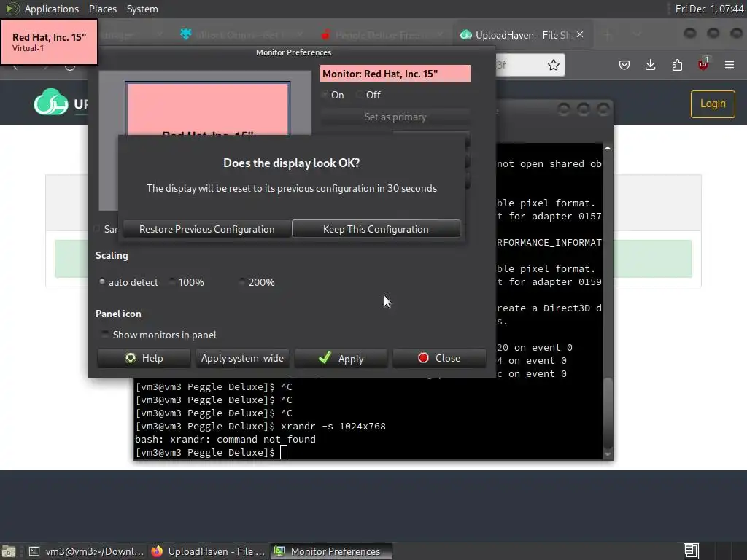Image resolution: width=747 pixels, height=560 pixels.
Task: Click the Monitor Preferences display icon in taskbar
Action: (279, 551)
